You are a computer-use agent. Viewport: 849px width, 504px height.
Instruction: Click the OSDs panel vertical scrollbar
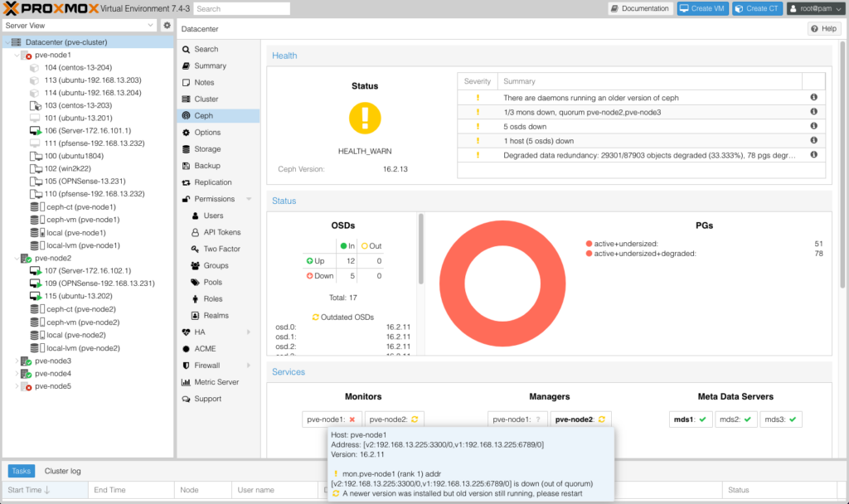(420, 249)
